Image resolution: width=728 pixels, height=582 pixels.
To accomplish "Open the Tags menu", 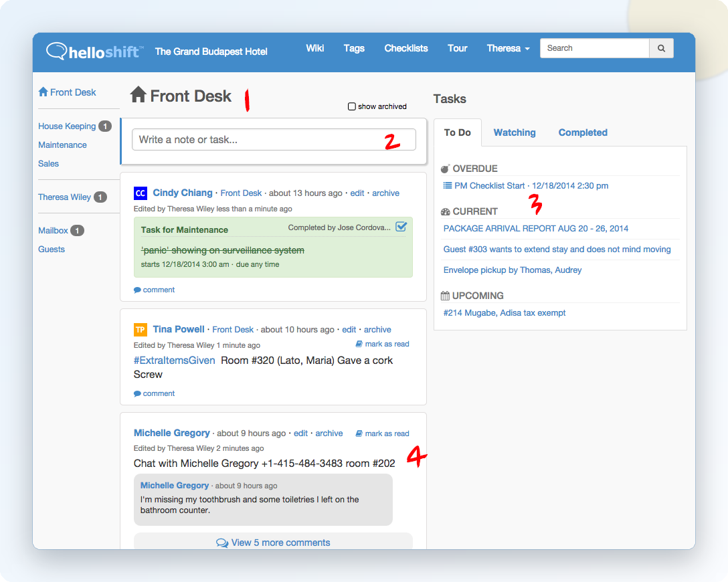I will click(354, 48).
